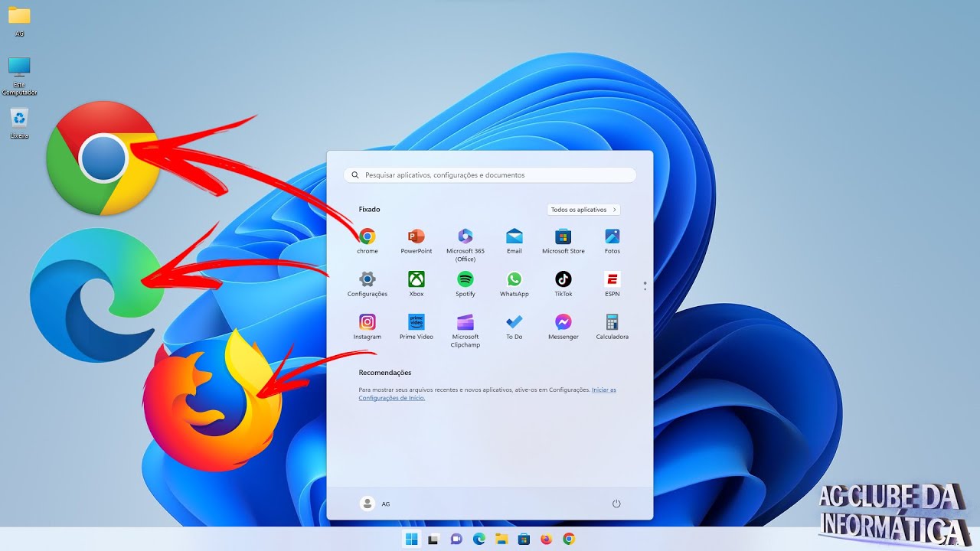Click the Start menu search box
Screen dimensions: 980x551
(x=490, y=175)
